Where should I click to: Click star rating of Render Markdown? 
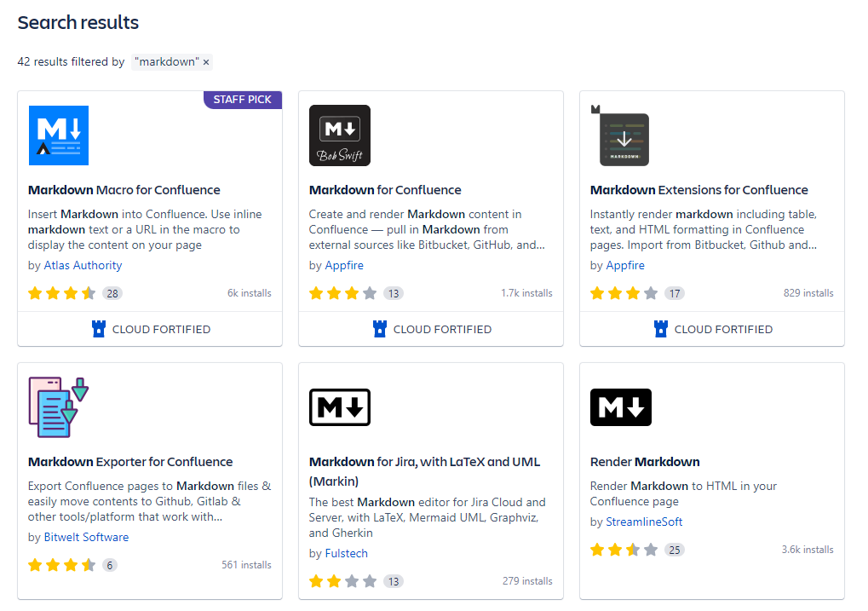[624, 550]
